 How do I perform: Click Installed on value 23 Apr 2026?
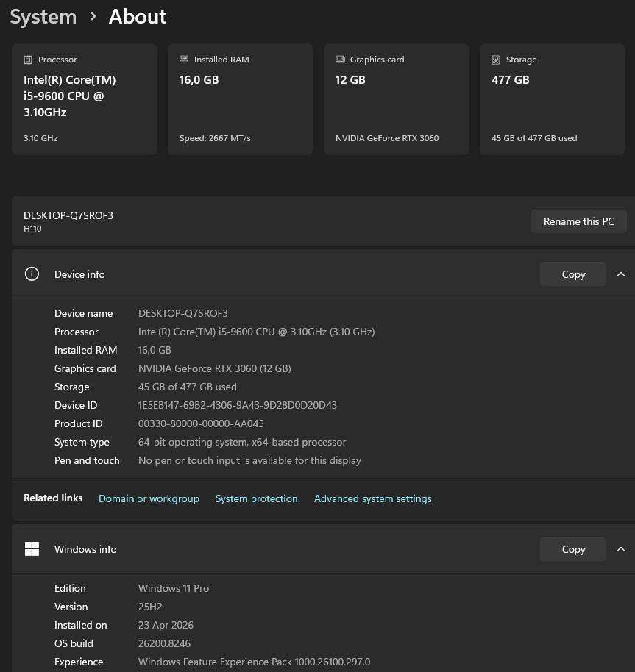click(x=166, y=625)
